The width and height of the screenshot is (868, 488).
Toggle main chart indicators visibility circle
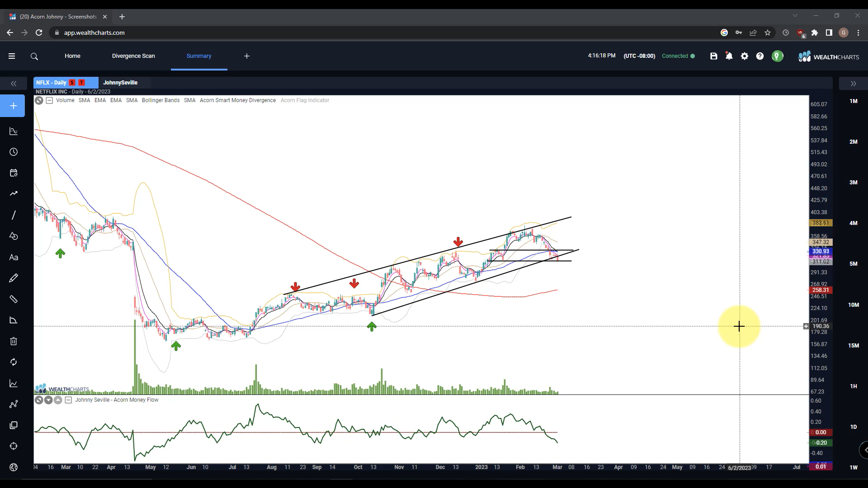pyautogui.click(x=39, y=100)
